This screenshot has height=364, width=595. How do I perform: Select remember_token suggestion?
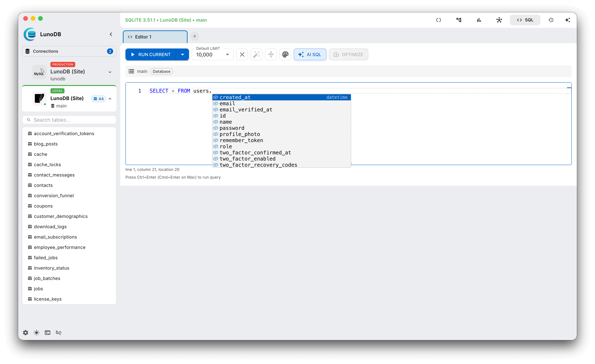click(x=281, y=140)
